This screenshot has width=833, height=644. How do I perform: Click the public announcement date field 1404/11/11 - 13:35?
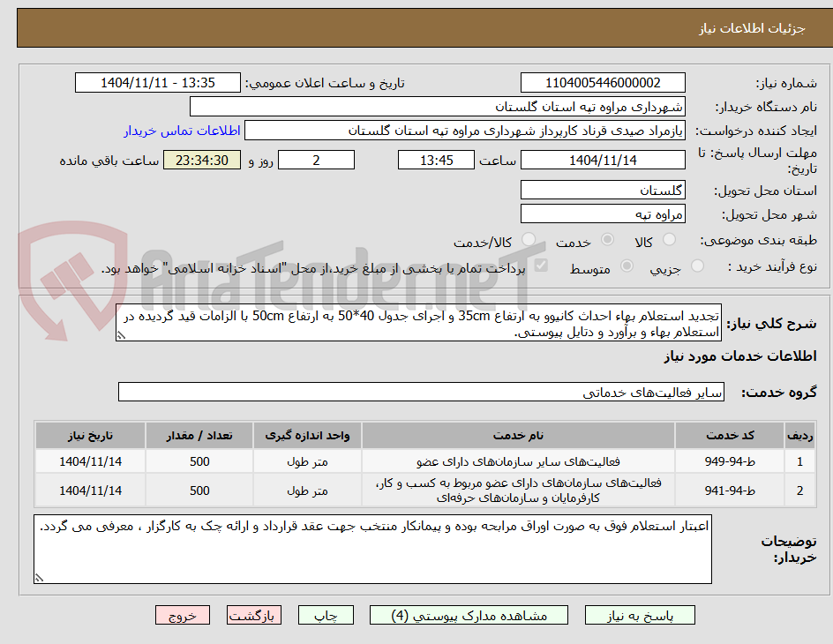coord(158,83)
